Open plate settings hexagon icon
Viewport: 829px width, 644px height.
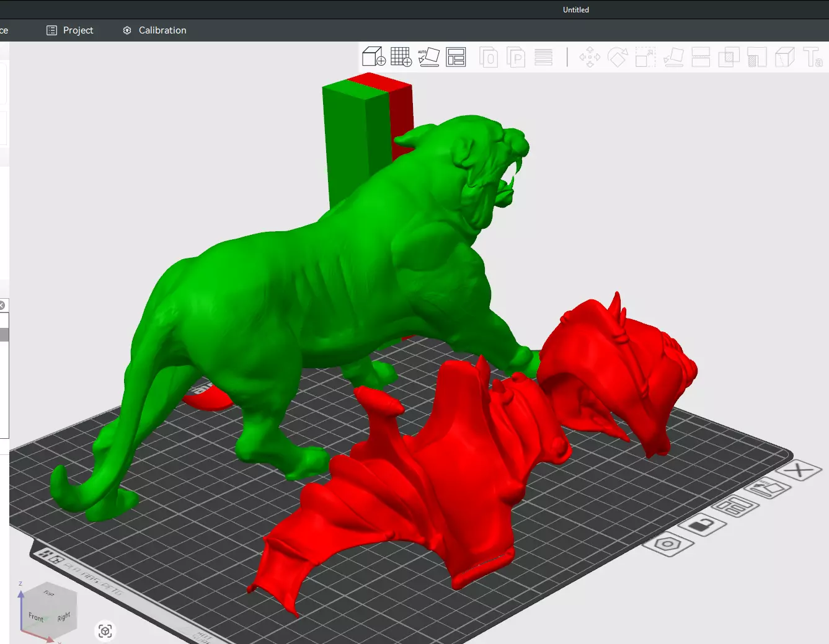click(x=668, y=544)
